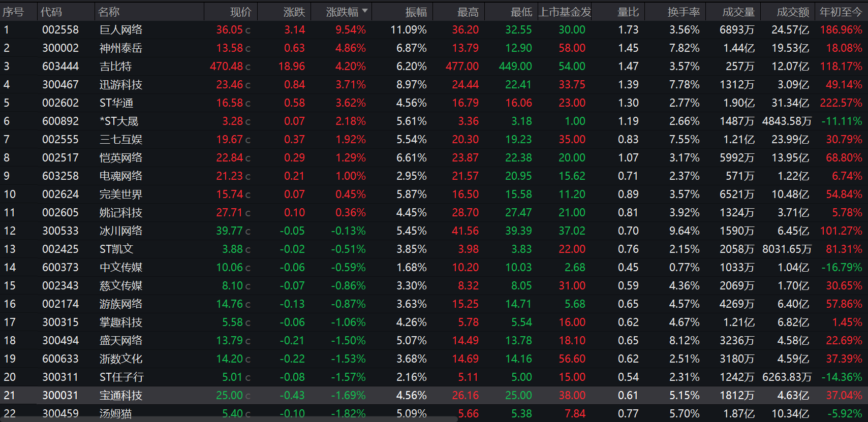
Task: Select the 三七互娱 row
Action: (x=121, y=140)
